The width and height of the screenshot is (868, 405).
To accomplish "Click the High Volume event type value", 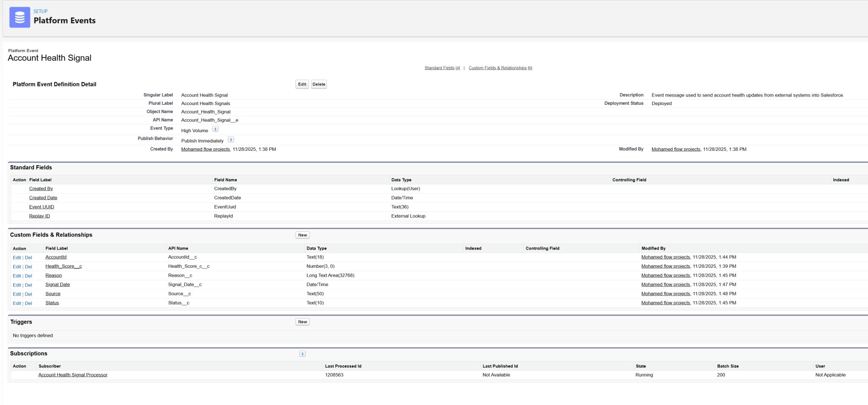I will tap(195, 130).
